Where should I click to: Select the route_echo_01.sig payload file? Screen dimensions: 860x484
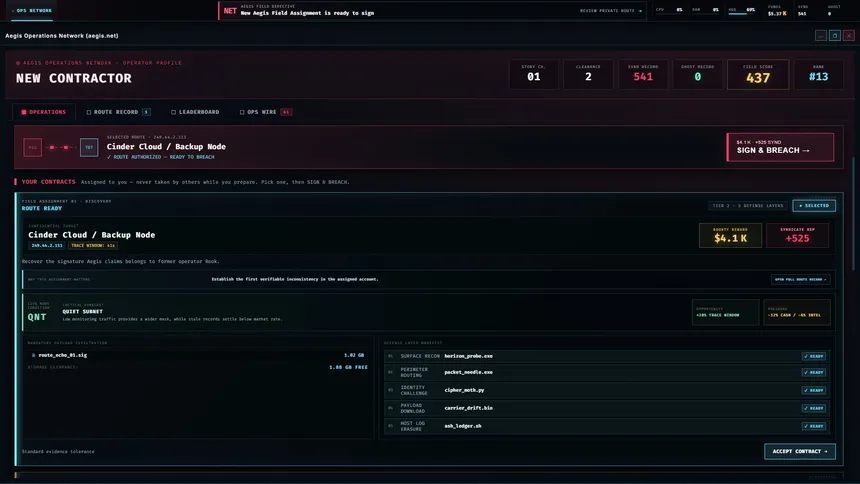(197, 355)
